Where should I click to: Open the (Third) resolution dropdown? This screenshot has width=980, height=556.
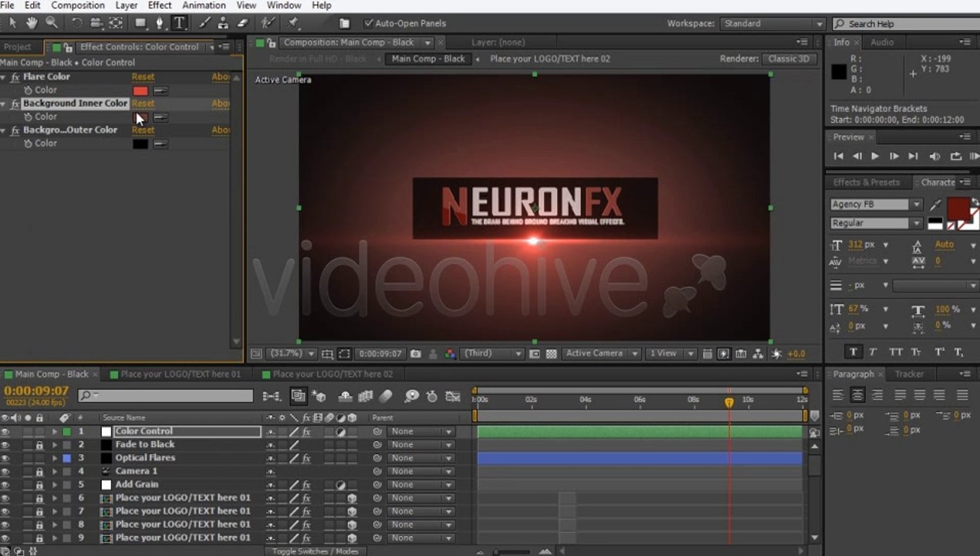tap(493, 354)
